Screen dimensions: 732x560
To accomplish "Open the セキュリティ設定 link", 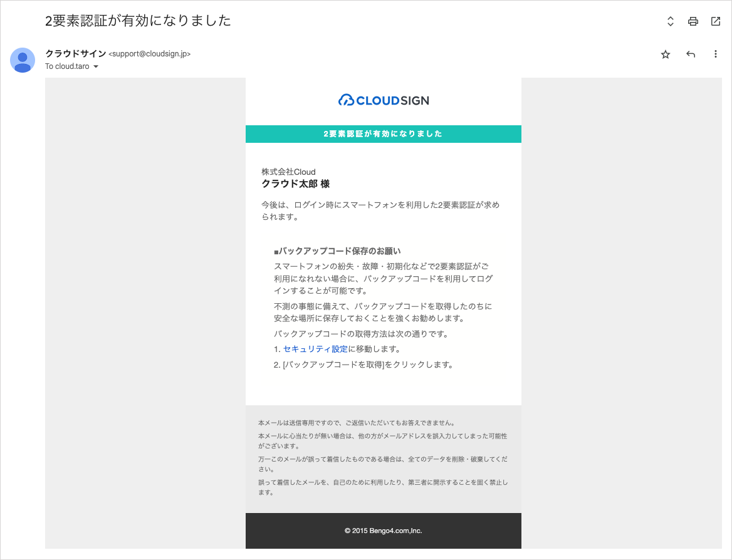I will pos(315,349).
